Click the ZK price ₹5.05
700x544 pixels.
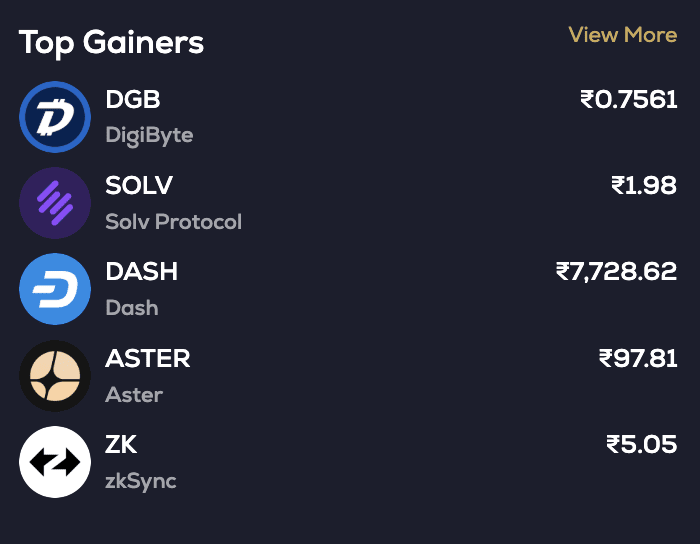[642, 445]
